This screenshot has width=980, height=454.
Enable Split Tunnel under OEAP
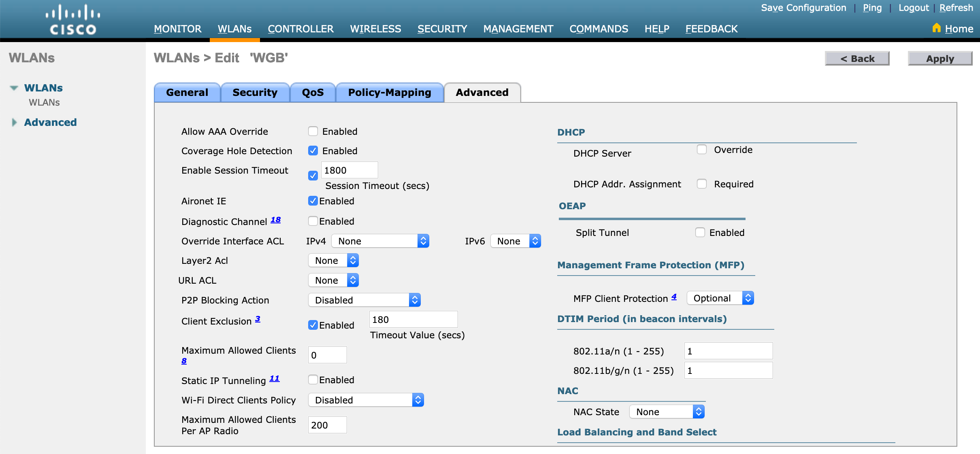click(701, 232)
